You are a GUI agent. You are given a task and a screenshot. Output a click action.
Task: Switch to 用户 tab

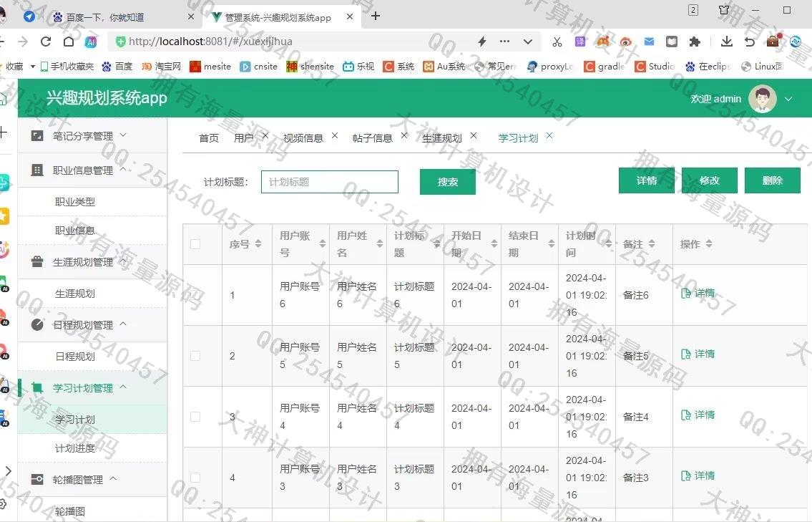pyautogui.click(x=243, y=138)
